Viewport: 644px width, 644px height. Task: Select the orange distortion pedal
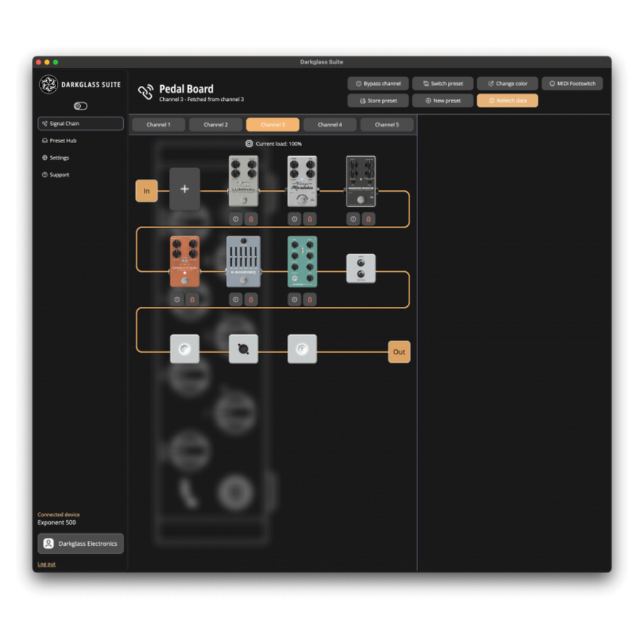[185, 261]
